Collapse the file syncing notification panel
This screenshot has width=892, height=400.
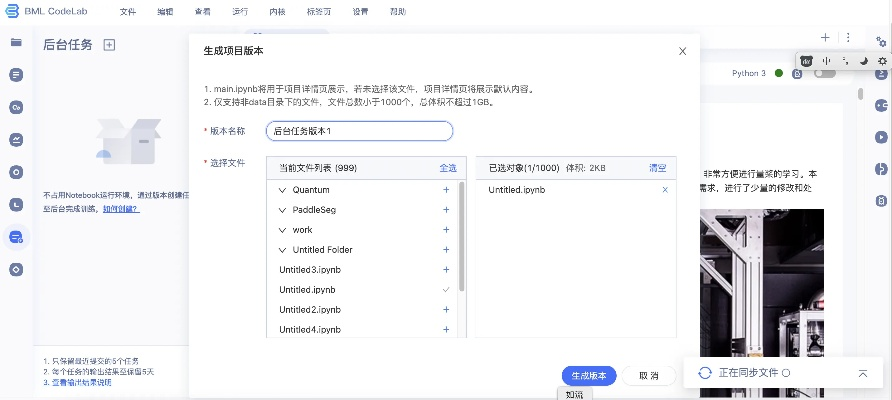click(862, 373)
